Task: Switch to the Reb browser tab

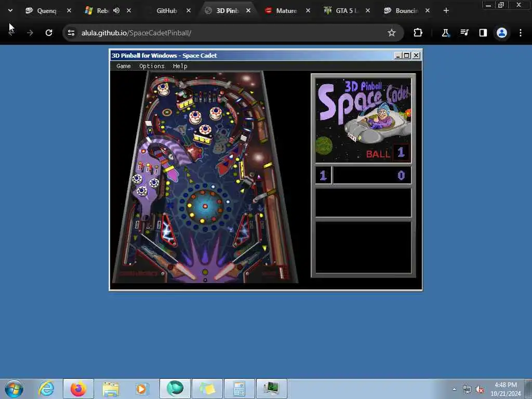Action: tap(102, 11)
